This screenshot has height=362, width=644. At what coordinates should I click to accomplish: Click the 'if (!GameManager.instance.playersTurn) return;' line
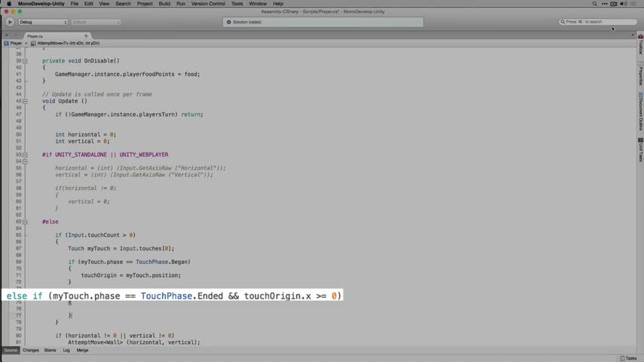(129, 115)
